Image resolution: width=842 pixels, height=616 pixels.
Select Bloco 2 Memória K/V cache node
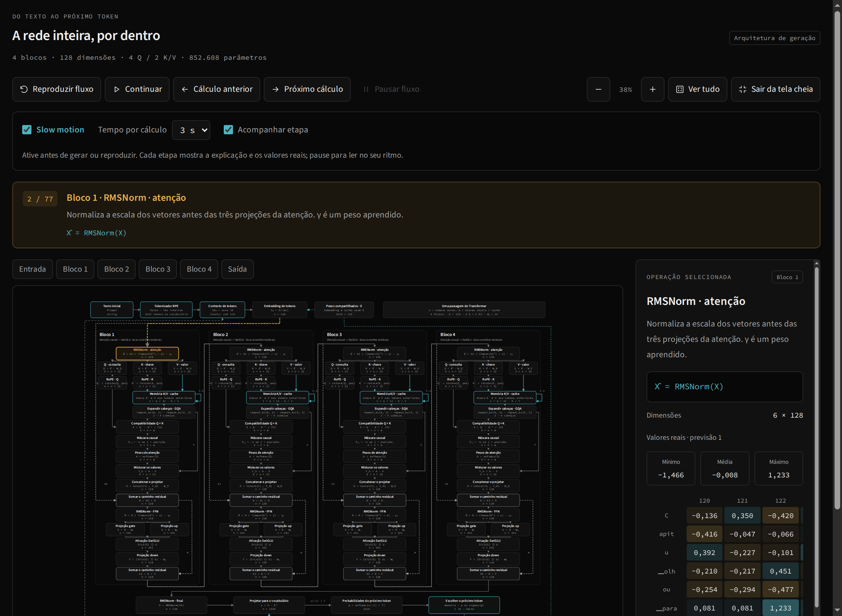[x=278, y=398]
